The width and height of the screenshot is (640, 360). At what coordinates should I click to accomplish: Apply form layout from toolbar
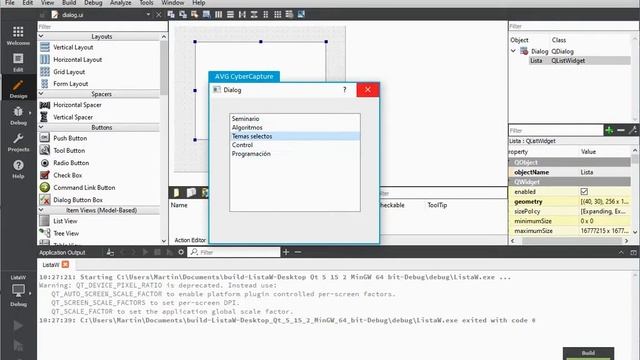tap(266, 15)
